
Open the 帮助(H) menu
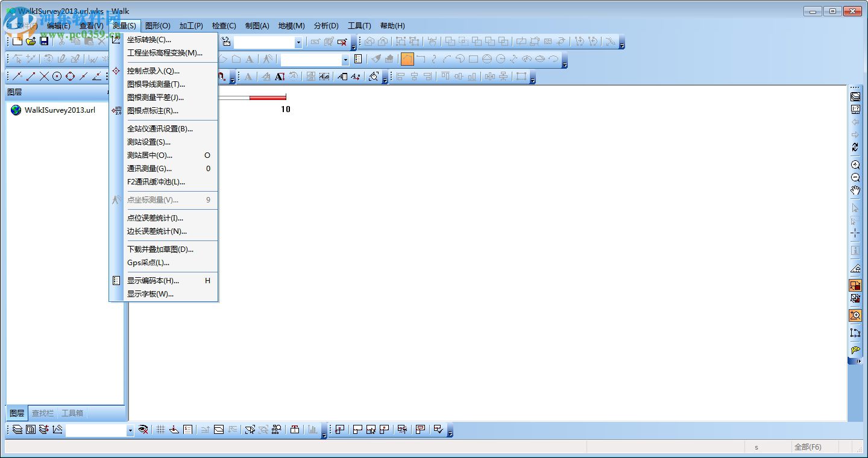392,26
